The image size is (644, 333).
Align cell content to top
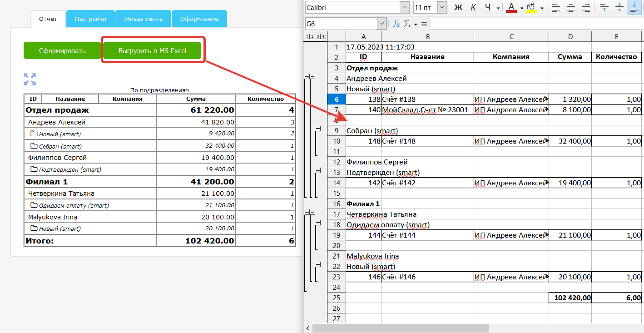coord(604,7)
